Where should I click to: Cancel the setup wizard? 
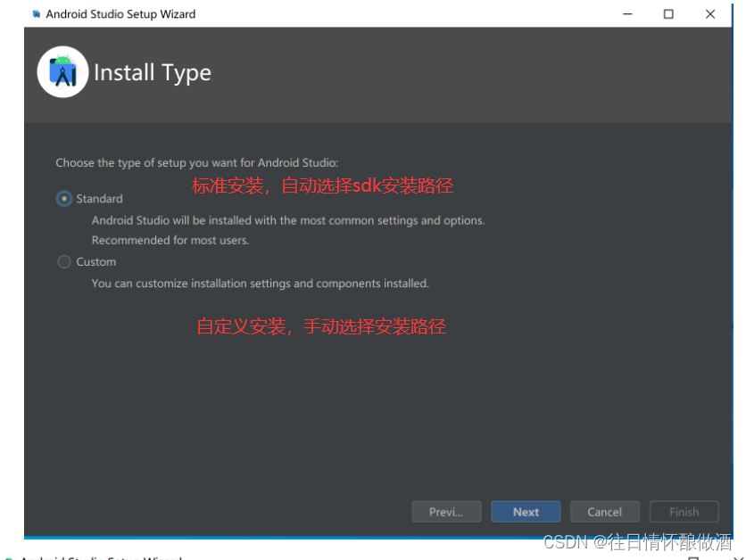tap(605, 512)
